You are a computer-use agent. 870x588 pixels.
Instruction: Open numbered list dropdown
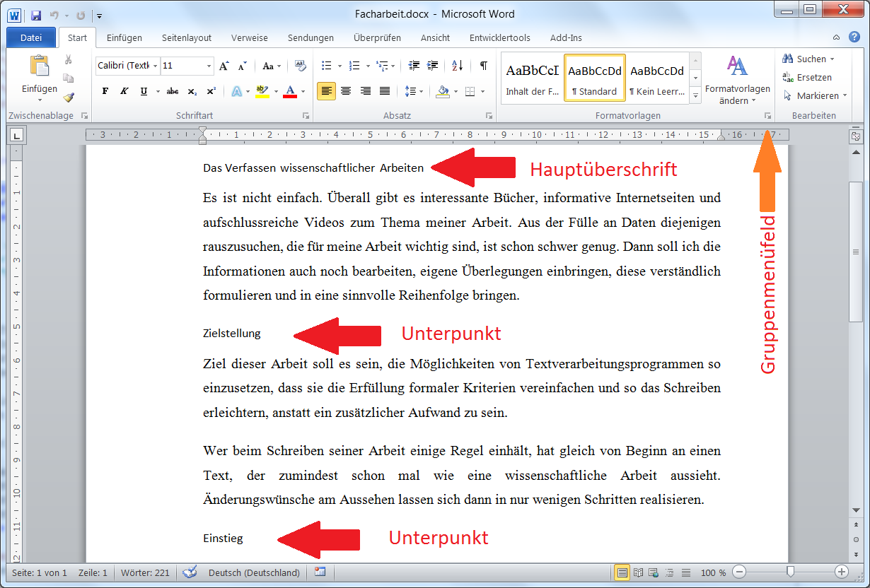point(368,66)
